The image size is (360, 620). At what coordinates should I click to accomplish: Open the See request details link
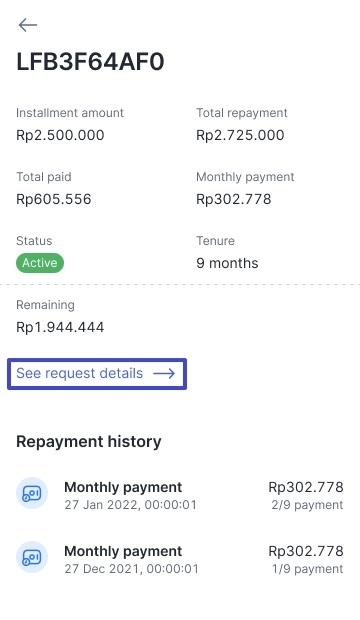pos(97,374)
